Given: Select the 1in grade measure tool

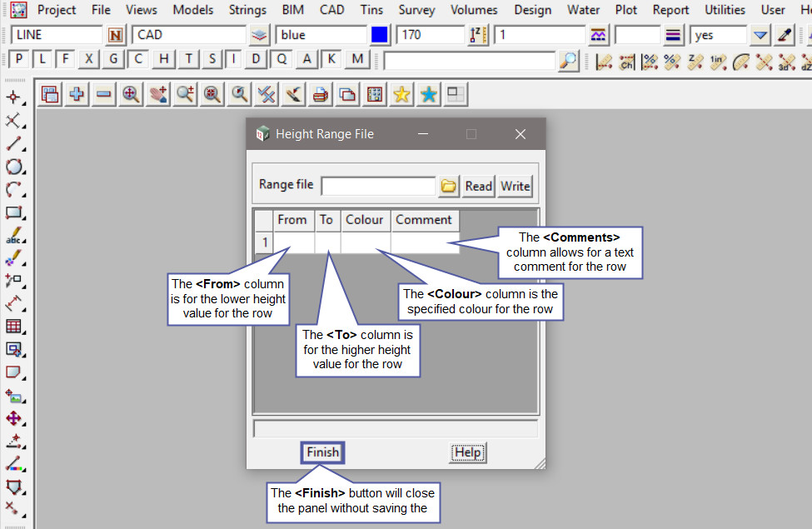Looking at the screenshot, I should (x=718, y=62).
